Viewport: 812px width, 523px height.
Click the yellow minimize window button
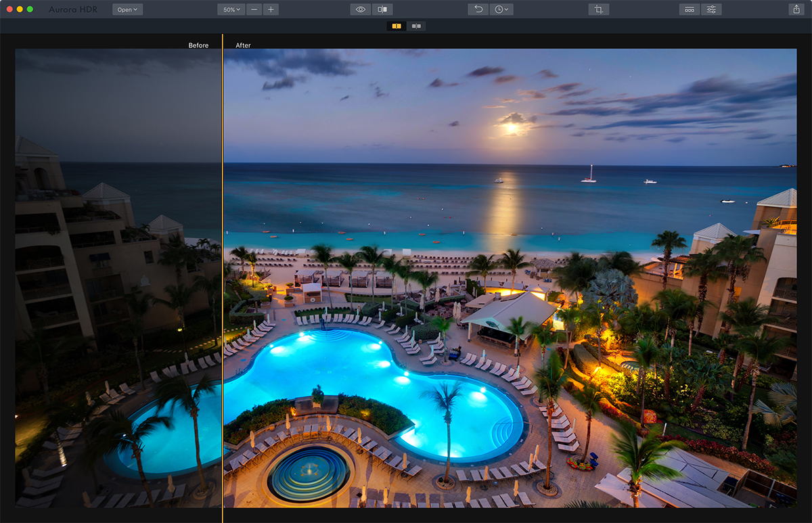coord(20,9)
